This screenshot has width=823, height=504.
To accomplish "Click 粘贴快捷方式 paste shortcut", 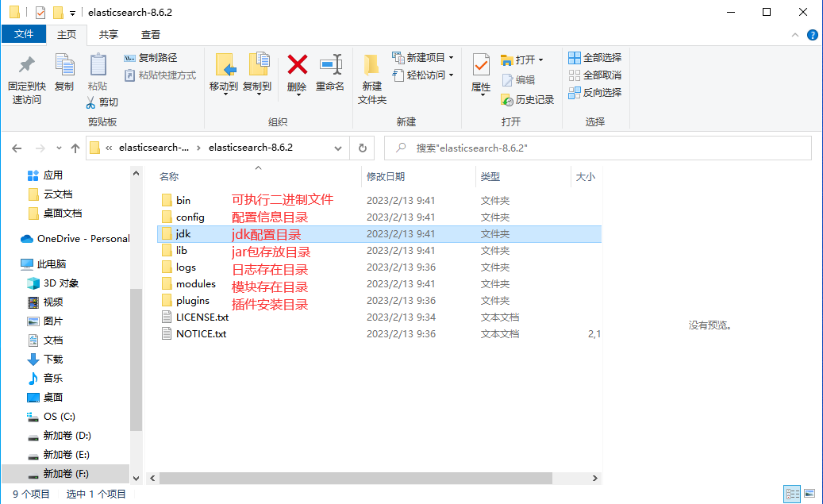I will point(160,75).
